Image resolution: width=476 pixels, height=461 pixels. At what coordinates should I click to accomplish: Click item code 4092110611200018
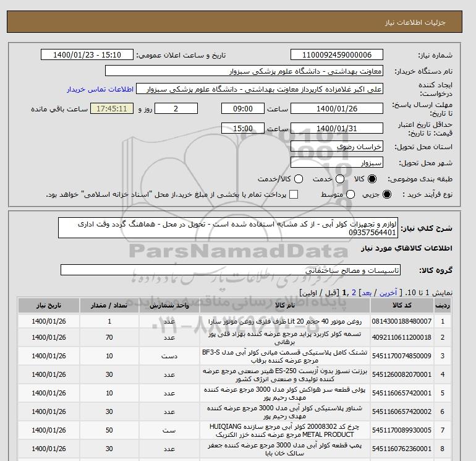[x=402, y=337]
